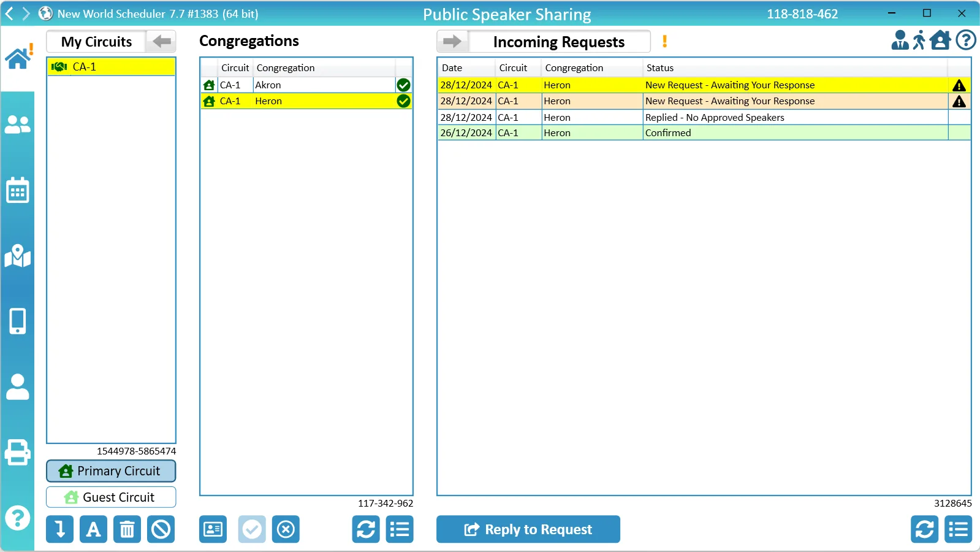
Task: Open the territory map icon in sidebar
Action: 17,256
